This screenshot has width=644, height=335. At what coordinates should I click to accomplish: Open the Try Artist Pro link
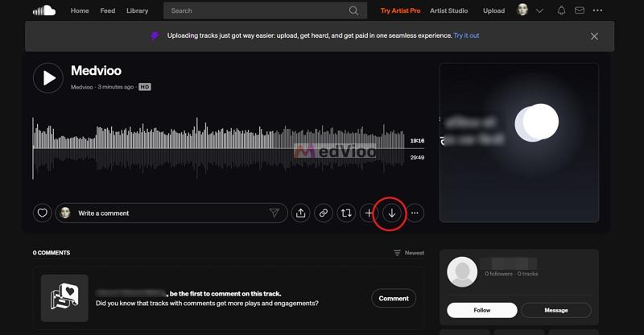(400, 10)
